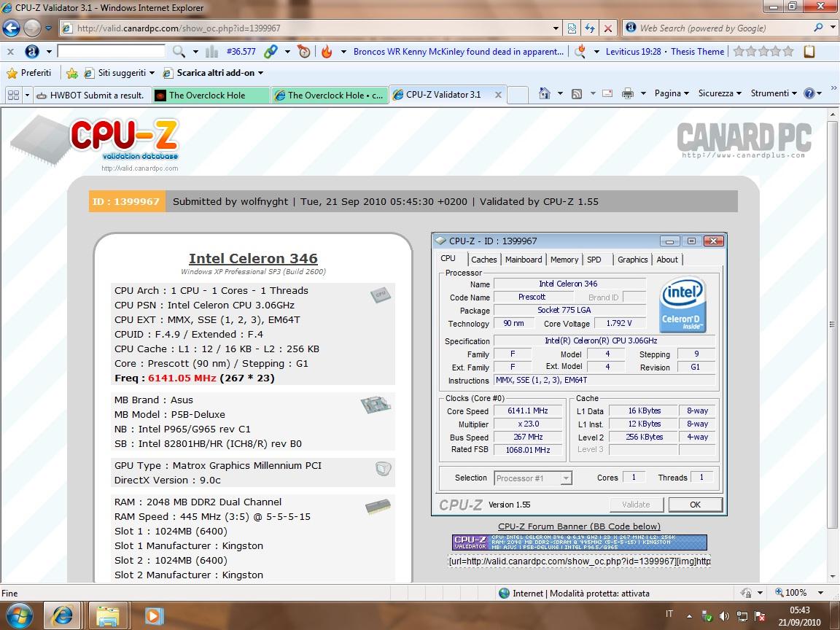Open compatibility view icon in address bar
Viewport: 840px width, 630px height.
572,28
